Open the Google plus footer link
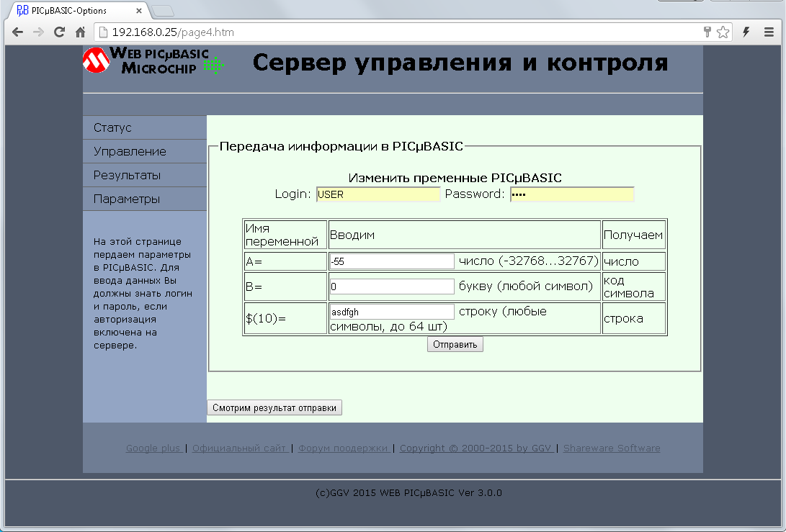Image resolution: width=786 pixels, height=532 pixels. pos(153,448)
